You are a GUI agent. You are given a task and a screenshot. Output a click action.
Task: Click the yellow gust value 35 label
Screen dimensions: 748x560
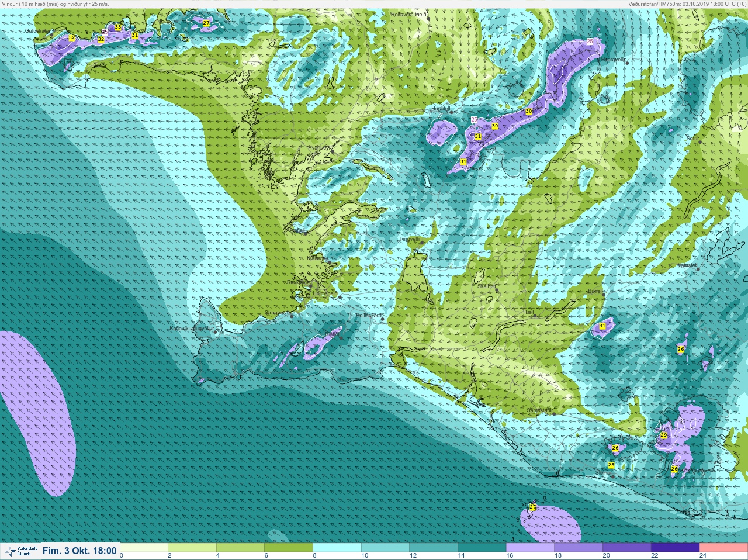118,27
